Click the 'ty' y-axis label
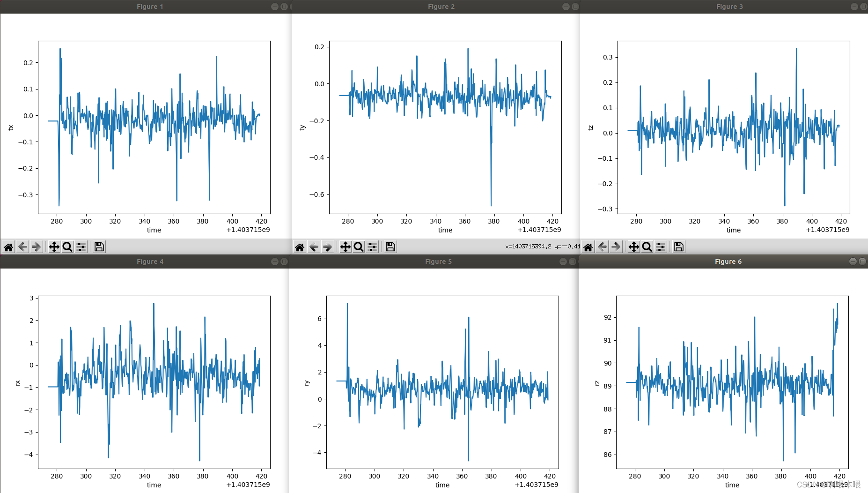 [x=302, y=128]
